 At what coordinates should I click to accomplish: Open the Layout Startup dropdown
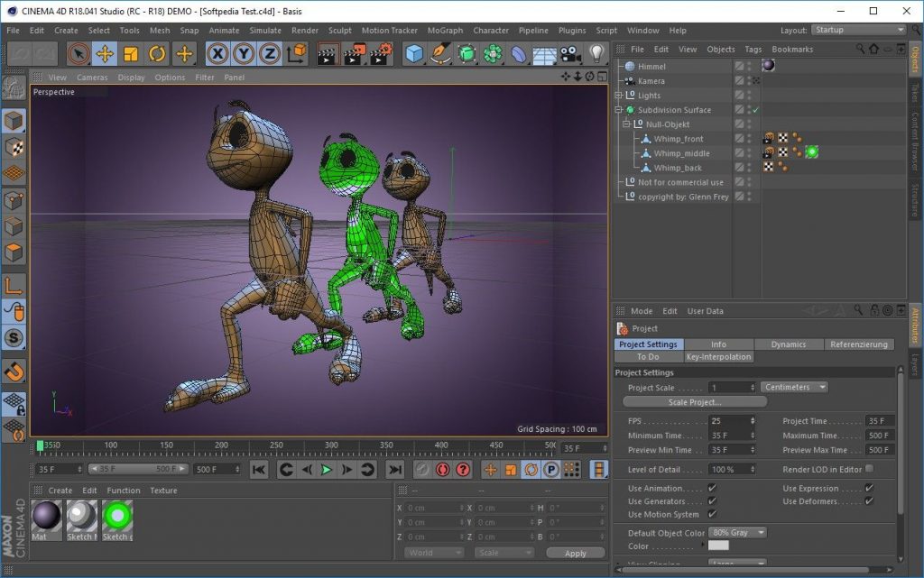click(859, 30)
